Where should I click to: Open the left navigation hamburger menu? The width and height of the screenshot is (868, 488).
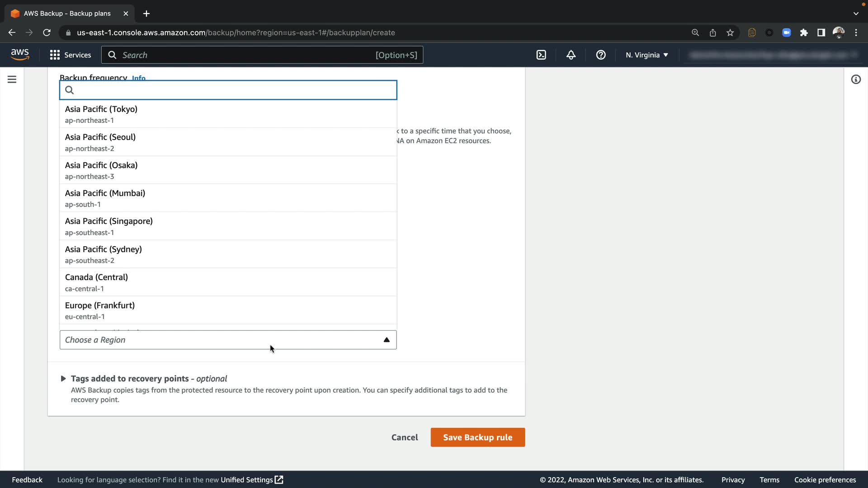coord(12,80)
